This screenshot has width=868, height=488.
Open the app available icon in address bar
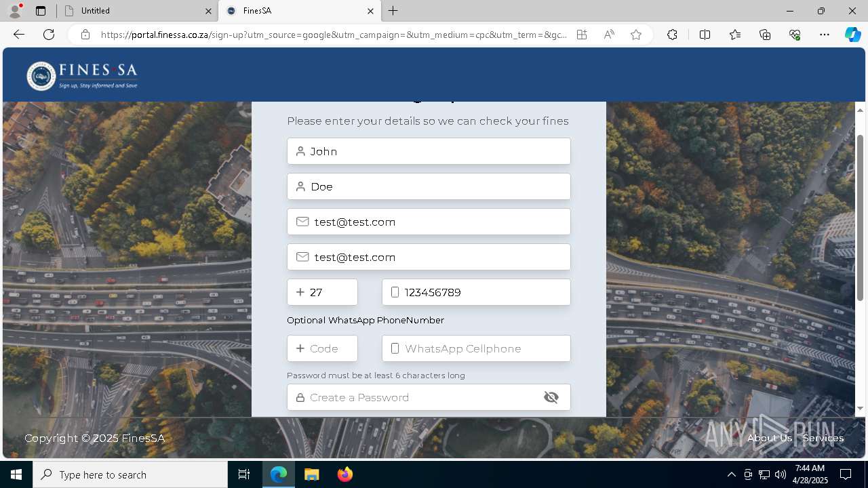pyautogui.click(x=582, y=35)
